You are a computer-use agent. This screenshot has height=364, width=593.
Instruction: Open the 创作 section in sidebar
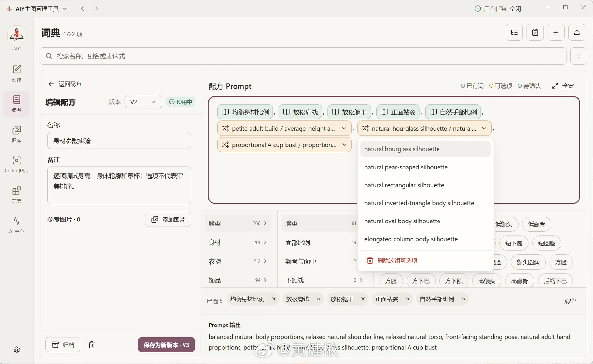click(16, 73)
